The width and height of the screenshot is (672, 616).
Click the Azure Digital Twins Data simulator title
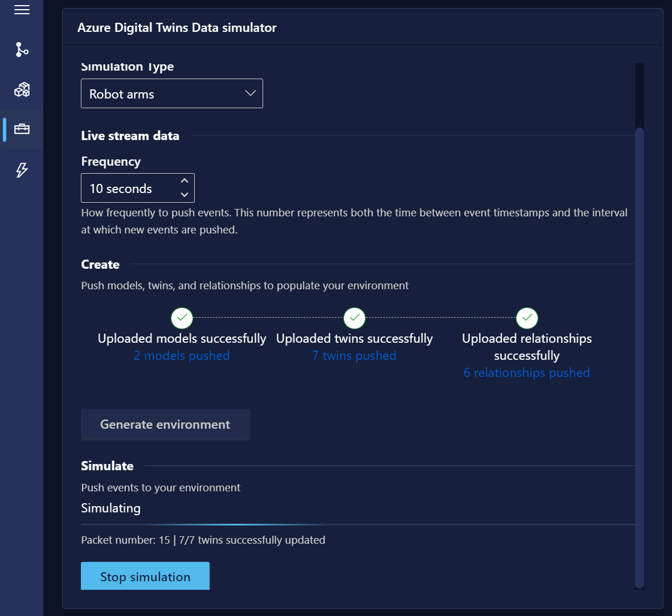tap(177, 27)
